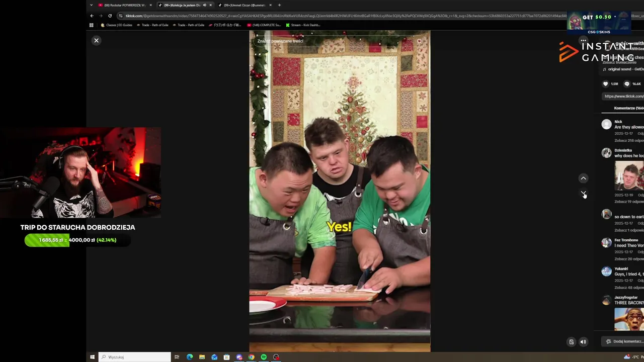644x362 pixels.
Task: Go to the next video with down arrow
Action: point(583,193)
